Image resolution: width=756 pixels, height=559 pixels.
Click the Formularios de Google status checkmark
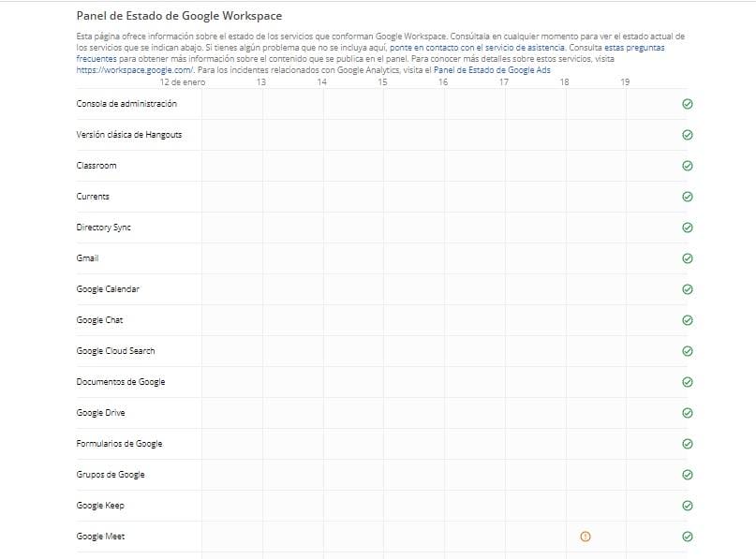688,444
